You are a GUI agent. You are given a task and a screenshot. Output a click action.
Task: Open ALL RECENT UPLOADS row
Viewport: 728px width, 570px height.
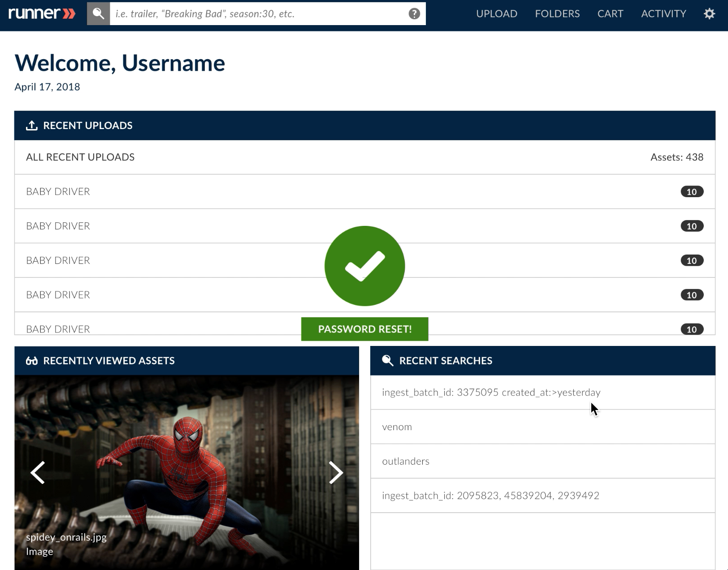[x=365, y=157]
